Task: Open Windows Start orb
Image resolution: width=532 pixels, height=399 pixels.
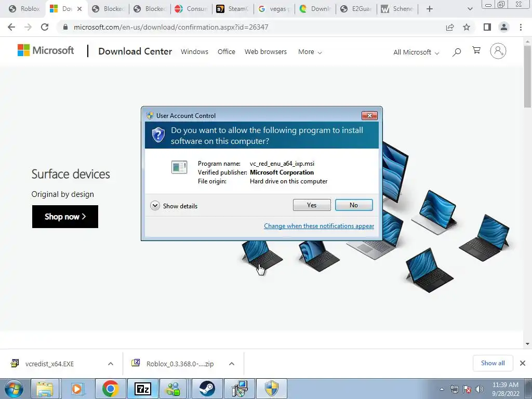Action: (14, 389)
